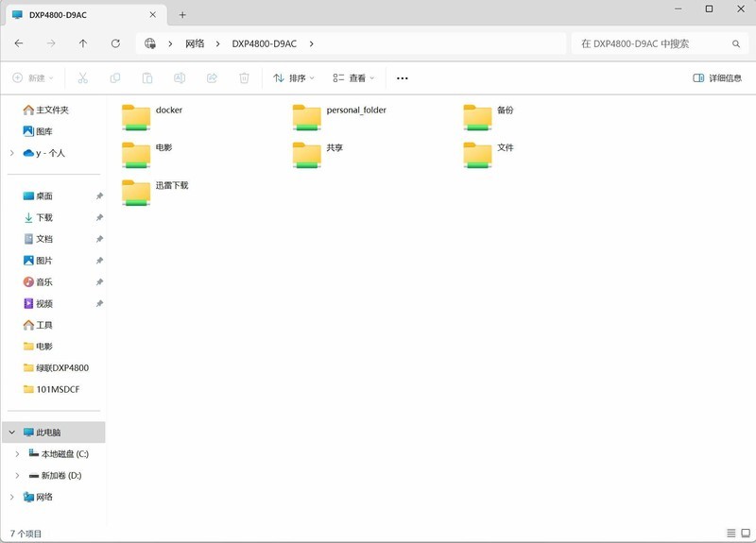Screen dimensions: 756x543
Task: Click the search magnifier icon
Action: [x=736, y=43]
